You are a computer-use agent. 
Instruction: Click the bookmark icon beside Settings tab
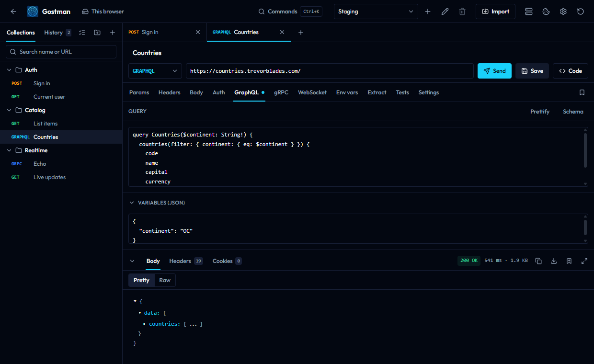(582, 92)
